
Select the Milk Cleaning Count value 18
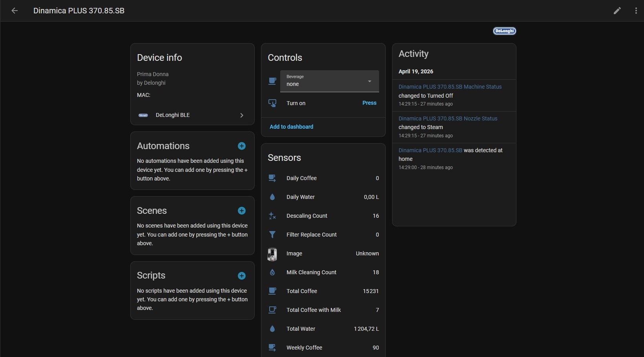coord(376,272)
